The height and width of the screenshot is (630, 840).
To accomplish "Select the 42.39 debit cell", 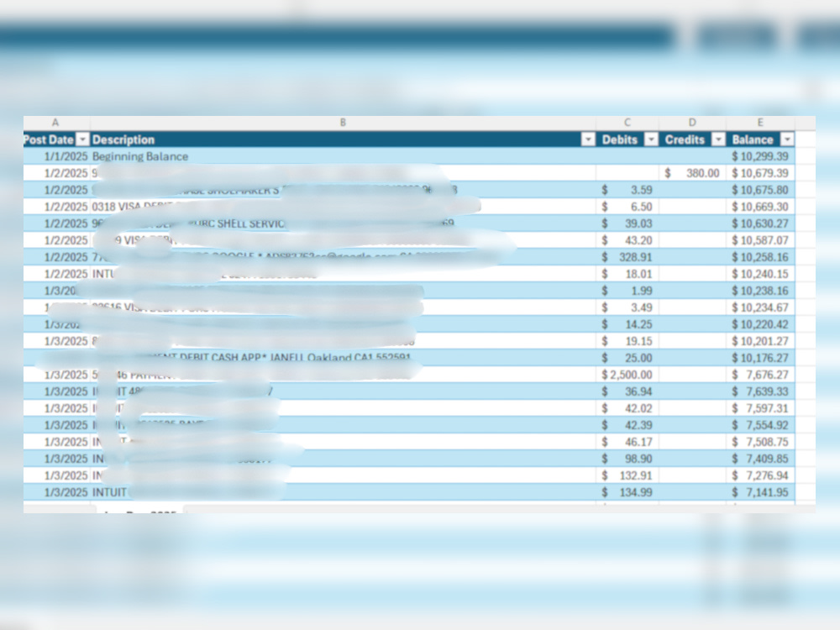I will 627,425.
